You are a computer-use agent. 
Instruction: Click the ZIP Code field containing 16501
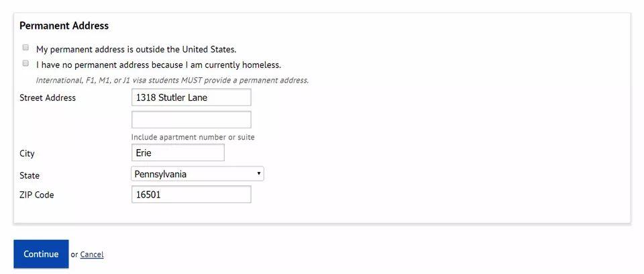(x=191, y=195)
